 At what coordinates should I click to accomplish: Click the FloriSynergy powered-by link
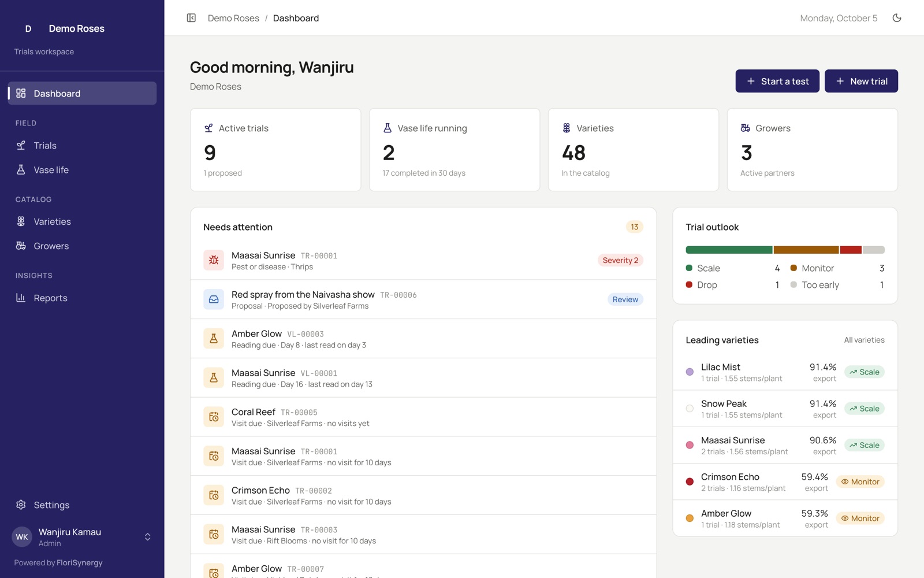point(80,562)
